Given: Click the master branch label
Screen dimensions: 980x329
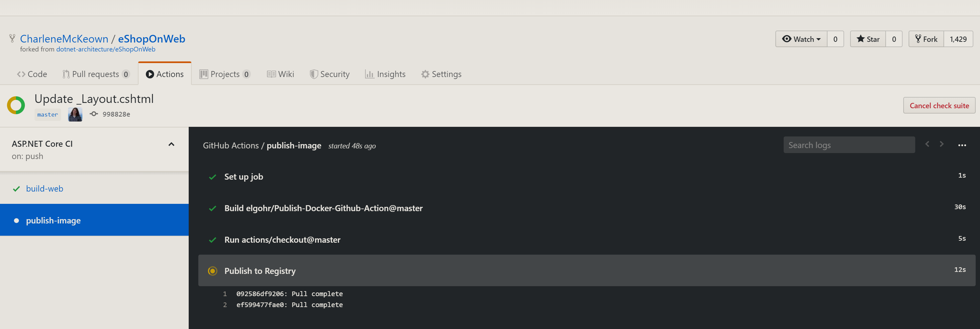Looking at the screenshot, I should coord(48,115).
